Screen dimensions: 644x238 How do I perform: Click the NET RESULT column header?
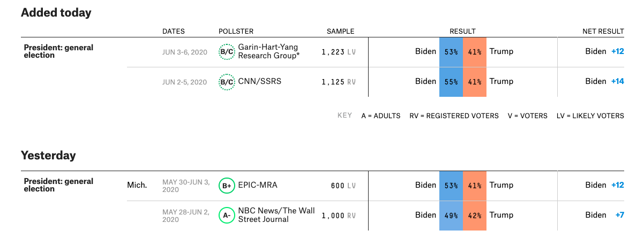tap(603, 32)
